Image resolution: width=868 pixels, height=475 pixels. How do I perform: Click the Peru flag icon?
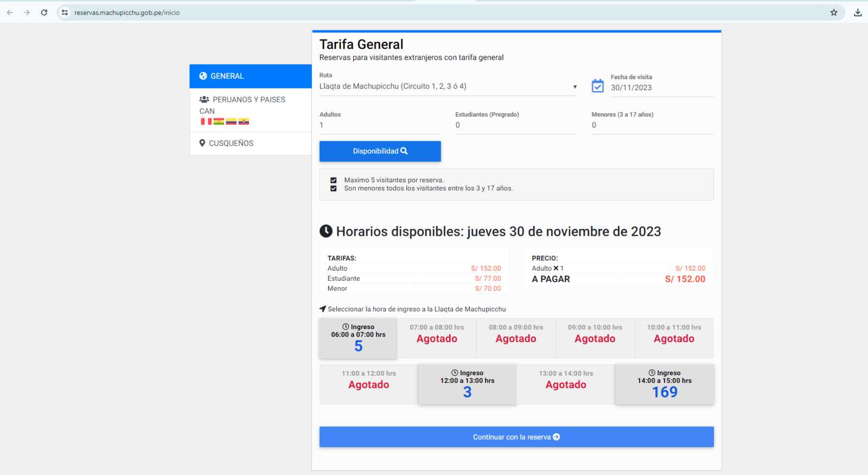coord(206,121)
